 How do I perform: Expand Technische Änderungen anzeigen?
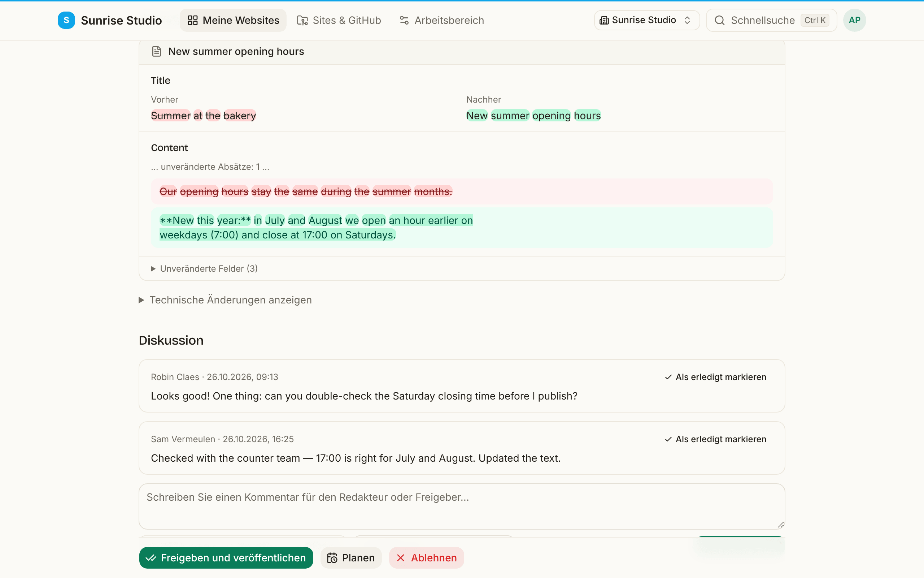225,300
